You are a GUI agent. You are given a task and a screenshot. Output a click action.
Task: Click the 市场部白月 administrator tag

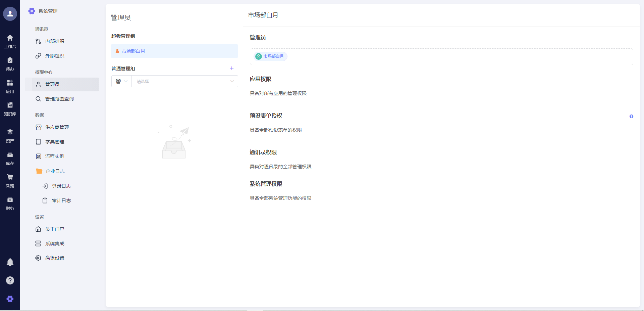pos(270,56)
